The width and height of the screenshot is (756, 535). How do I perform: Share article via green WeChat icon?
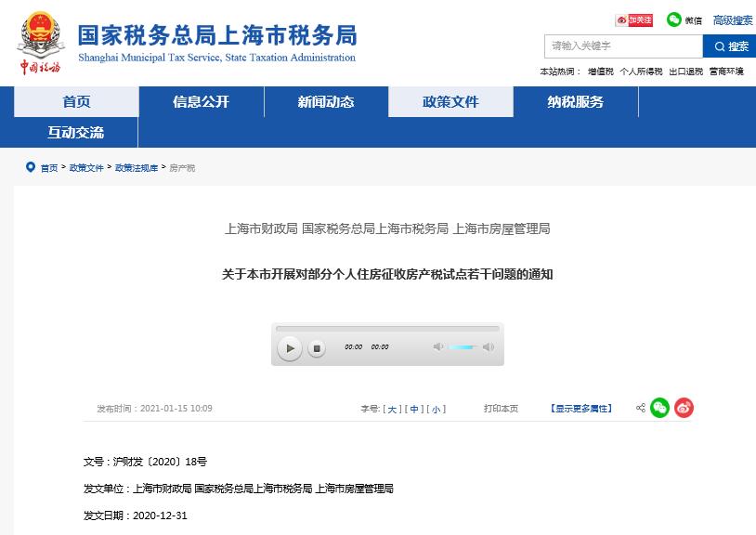tap(659, 408)
